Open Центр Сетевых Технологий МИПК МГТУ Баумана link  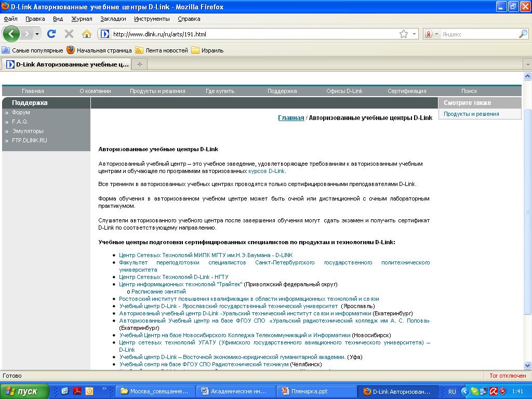(x=206, y=255)
